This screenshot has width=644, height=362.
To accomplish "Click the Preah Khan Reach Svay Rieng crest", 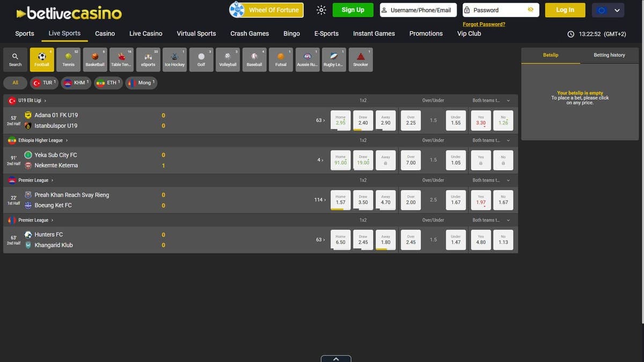I will (x=28, y=195).
